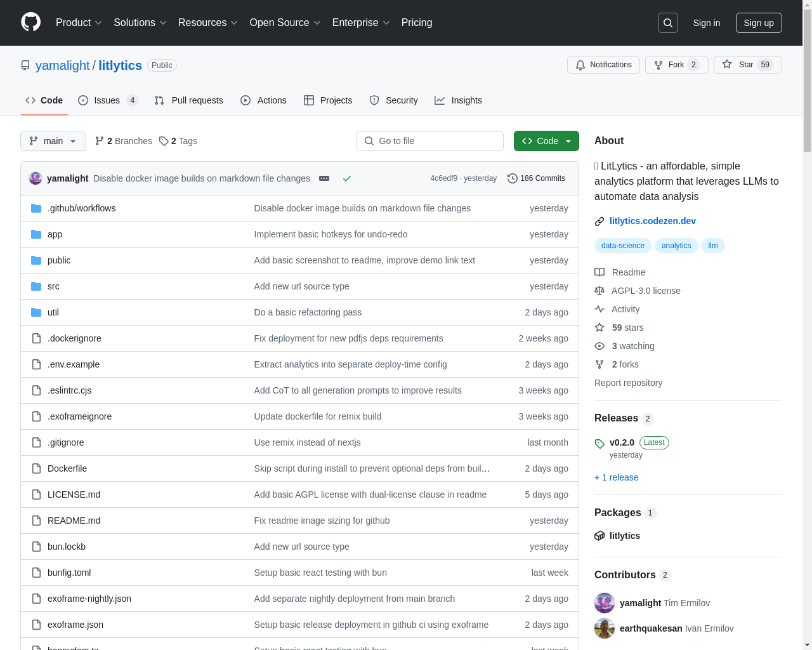Open the main branch selector dropdown
This screenshot has width=812, height=650.
tap(53, 141)
